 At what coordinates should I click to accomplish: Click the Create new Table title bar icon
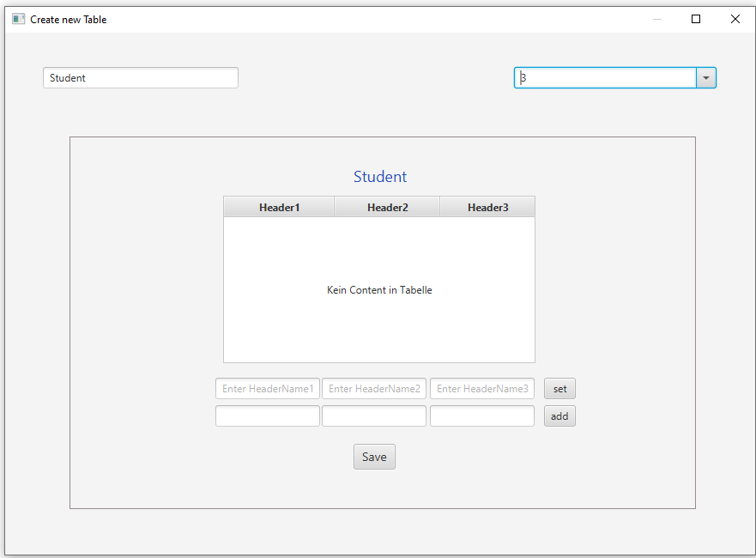click(x=18, y=18)
